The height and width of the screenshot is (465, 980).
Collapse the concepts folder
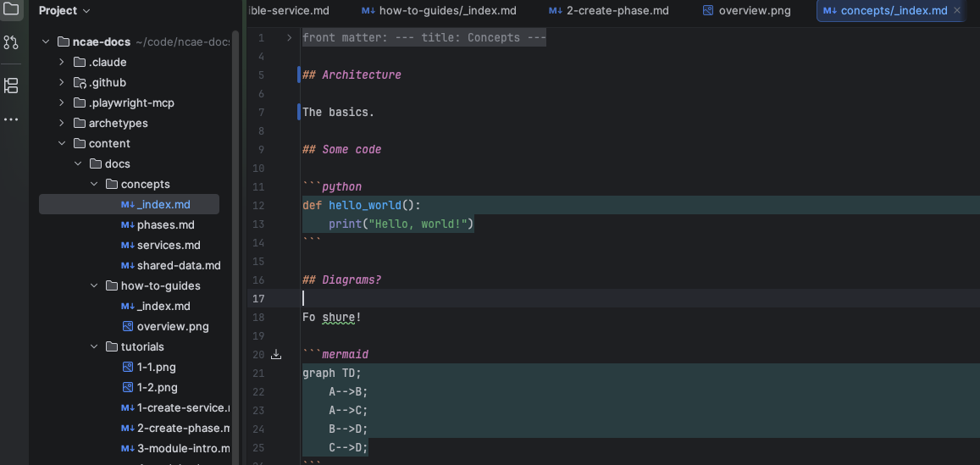pos(94,185)
